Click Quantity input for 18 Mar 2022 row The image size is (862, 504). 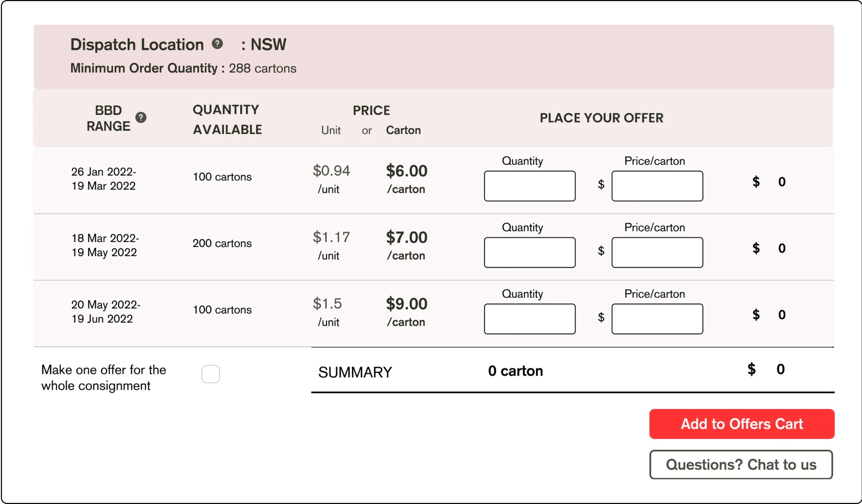coord(530,252)
